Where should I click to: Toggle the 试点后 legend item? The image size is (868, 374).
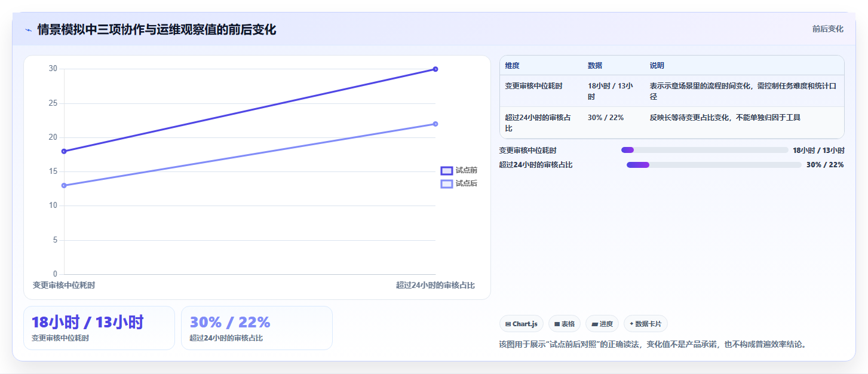point(459,183)
